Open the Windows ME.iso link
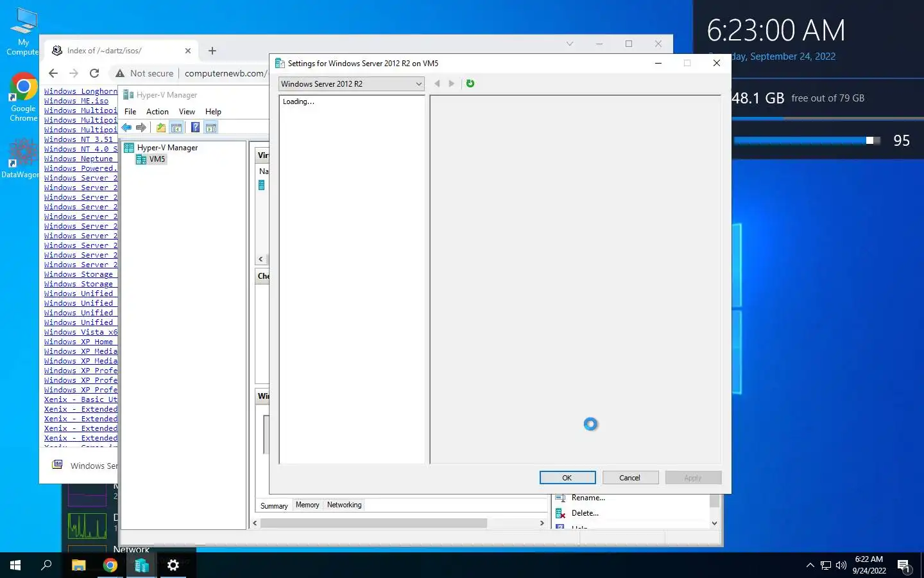924x578 pixels. click(76, 101)
